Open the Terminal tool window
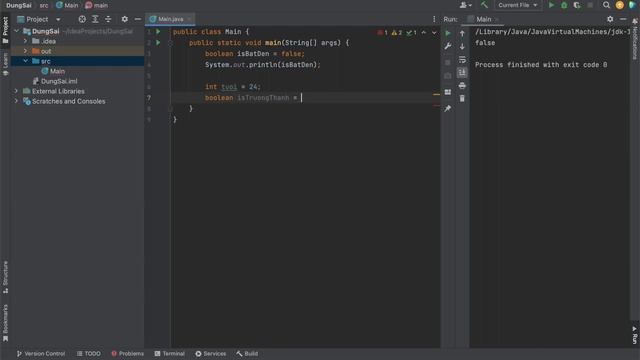The image size is (640, 360). point(170,353)
